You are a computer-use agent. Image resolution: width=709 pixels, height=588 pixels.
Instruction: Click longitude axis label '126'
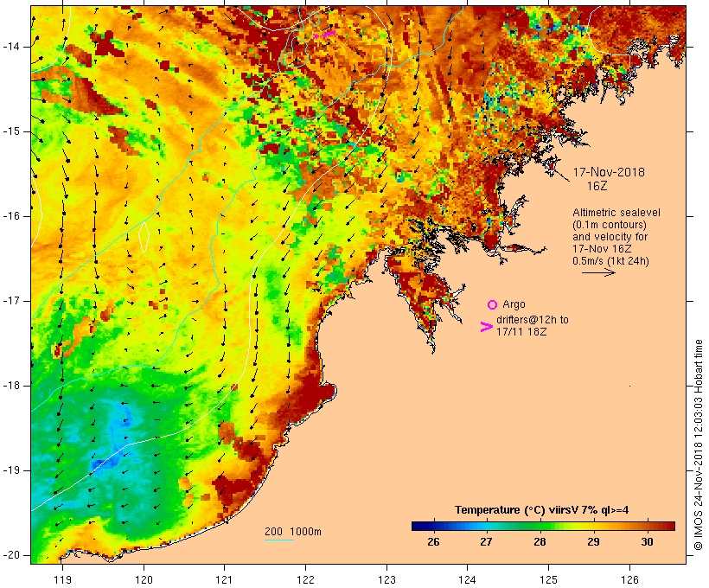click(x=629, y=579)
